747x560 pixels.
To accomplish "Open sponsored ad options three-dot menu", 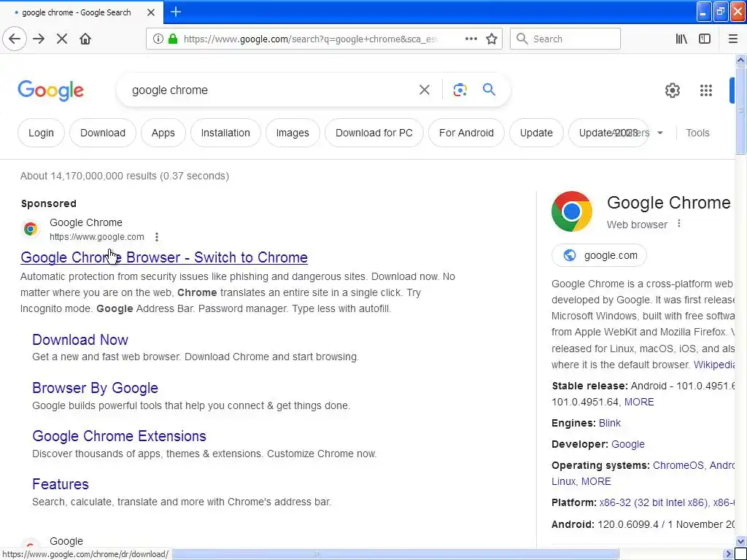I will [x=157, y=237].
